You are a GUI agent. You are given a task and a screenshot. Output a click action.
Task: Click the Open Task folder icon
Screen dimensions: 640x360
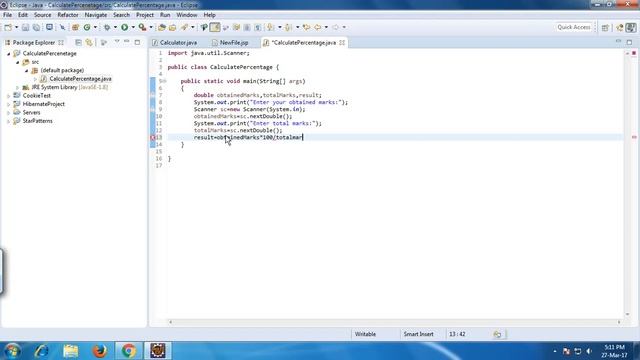coord(173,27)
